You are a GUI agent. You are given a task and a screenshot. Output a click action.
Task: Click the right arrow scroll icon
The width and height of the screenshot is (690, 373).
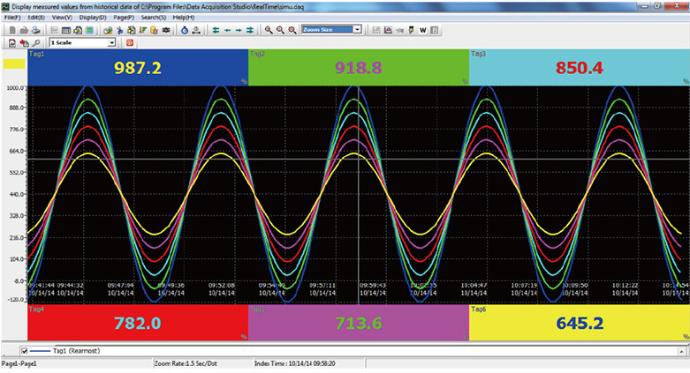tap(238, 30)
